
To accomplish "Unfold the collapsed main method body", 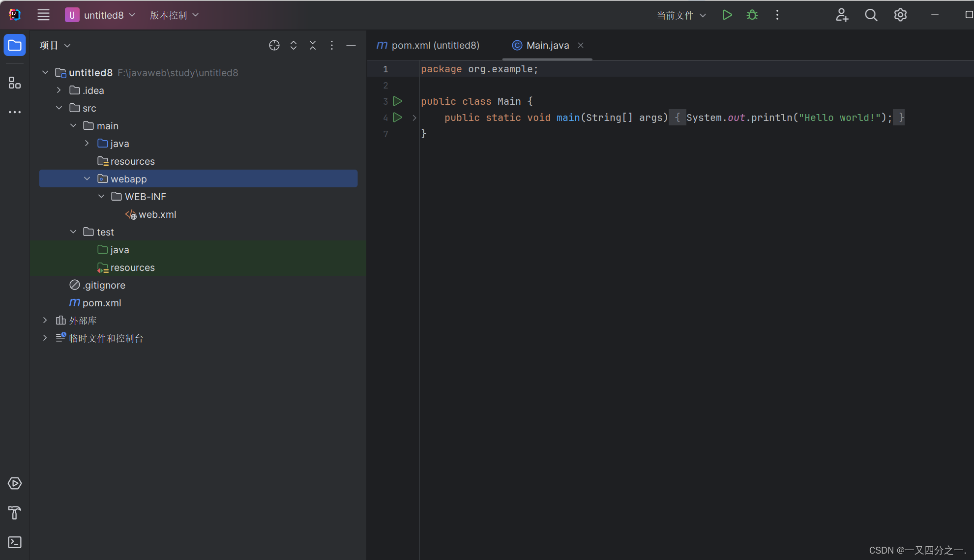I will pos(414,118).
